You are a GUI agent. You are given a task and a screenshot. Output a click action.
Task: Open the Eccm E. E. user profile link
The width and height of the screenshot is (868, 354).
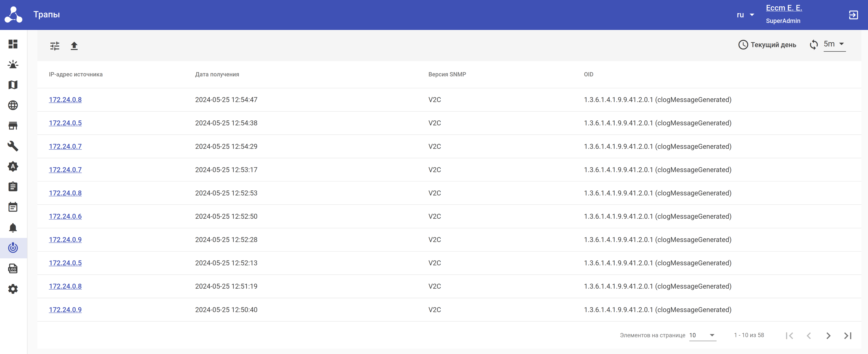tap(784, 8)
